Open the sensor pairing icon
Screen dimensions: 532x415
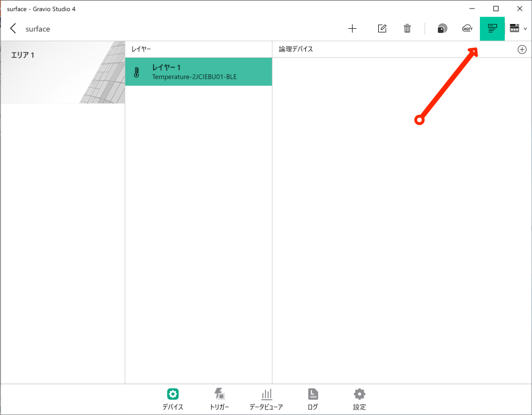[x=442, y=29]
